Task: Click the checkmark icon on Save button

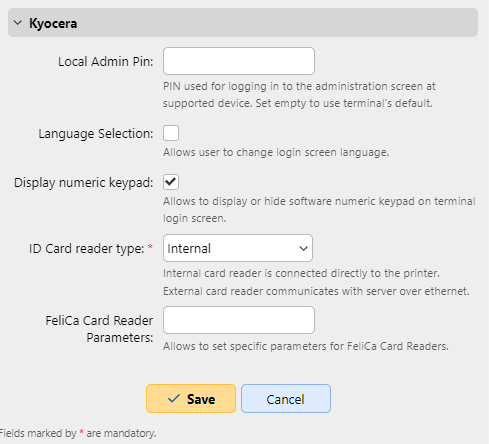Action: pos(174,398)
